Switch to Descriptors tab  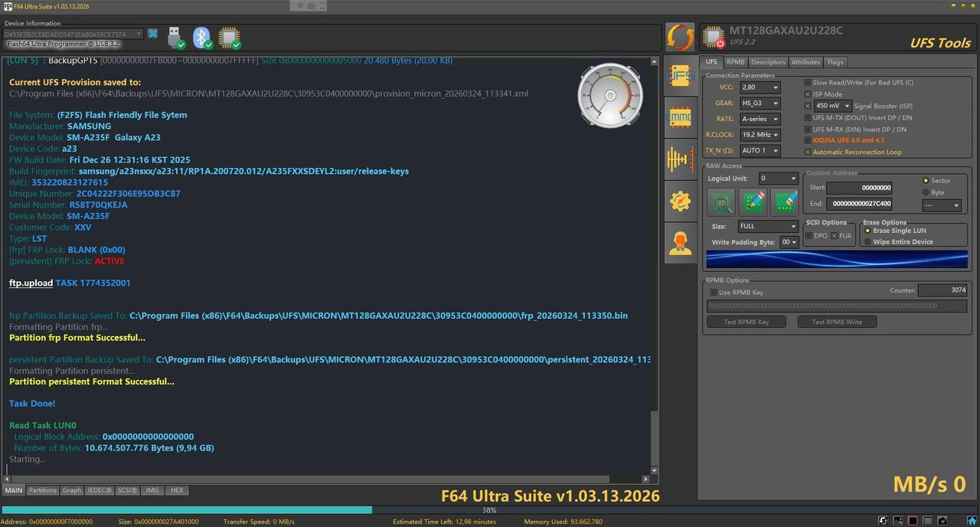(x=768, y=62)
